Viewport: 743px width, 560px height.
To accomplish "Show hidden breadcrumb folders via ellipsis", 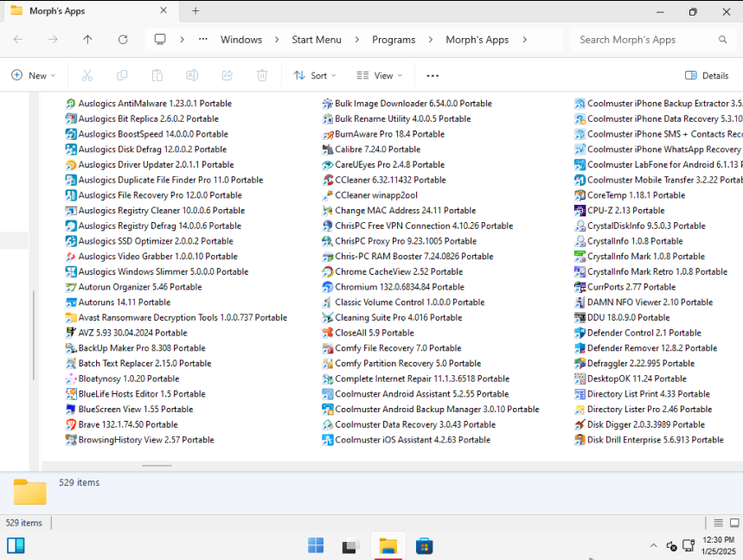I will pyautogui.click(x=202, y=39).
